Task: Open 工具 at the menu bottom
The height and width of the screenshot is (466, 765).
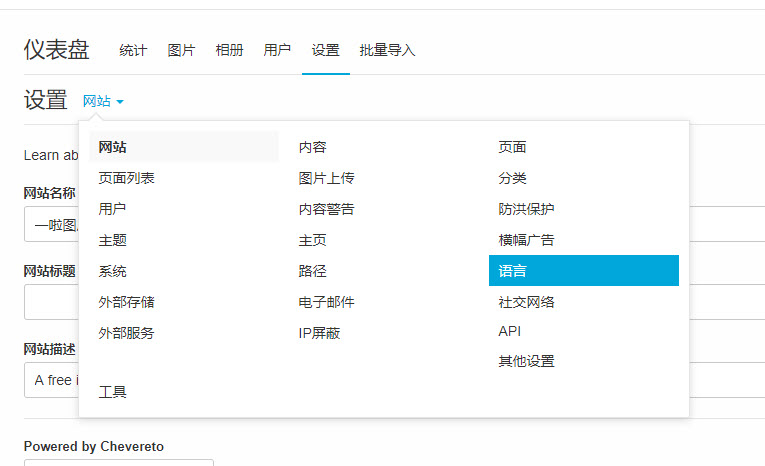Action: (x=113, y=392)
